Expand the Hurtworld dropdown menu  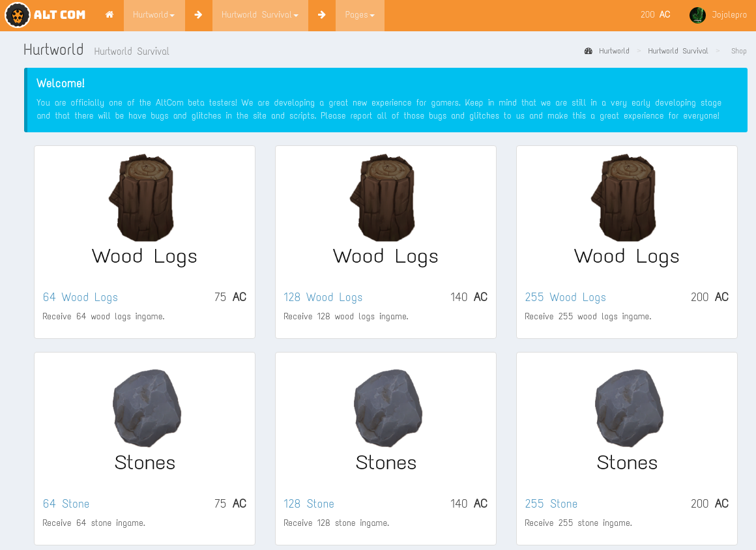(x=154, y=15)
